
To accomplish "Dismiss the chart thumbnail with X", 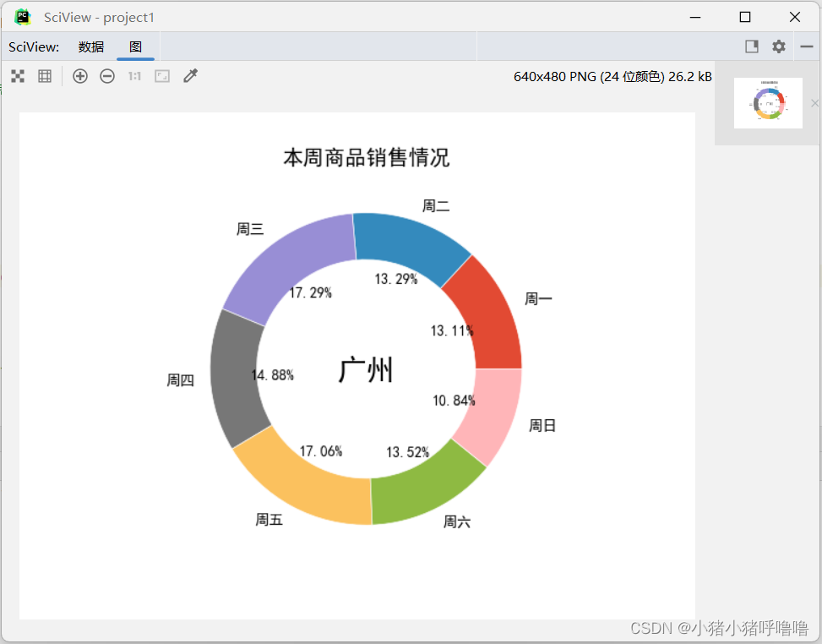I will pos(814,103).
